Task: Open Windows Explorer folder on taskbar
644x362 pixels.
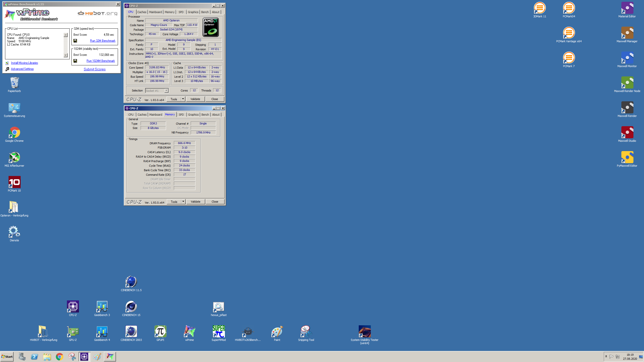Action: [47, 356]
